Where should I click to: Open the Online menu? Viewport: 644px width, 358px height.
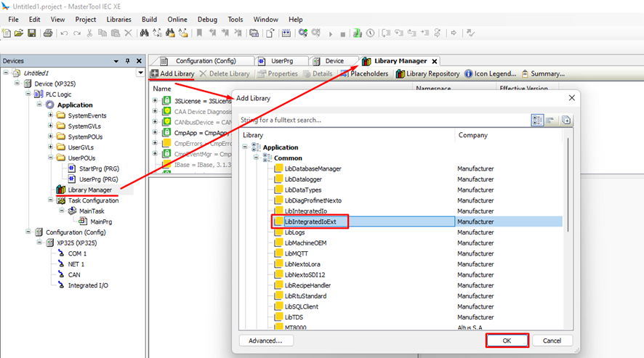pyautogui.click(x=177, y=20)
